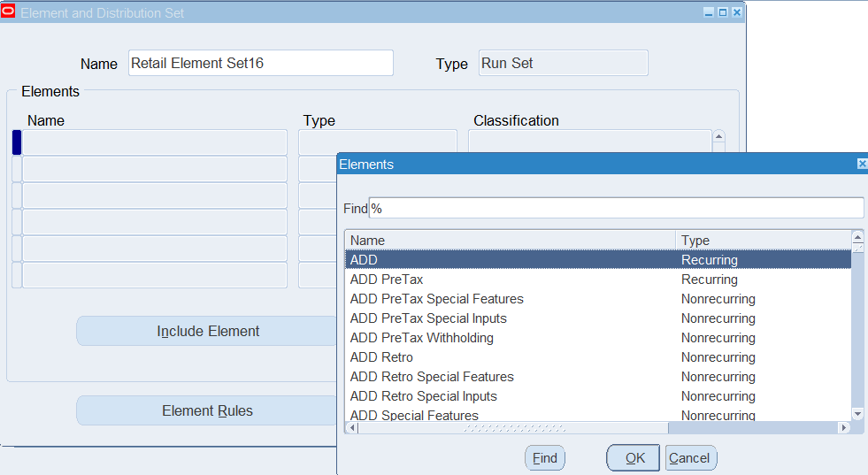The height and width of the screenshot is (475, 868).
Task: Minimize the Element and Distribution Set window
Action: [x=709, y=12]
